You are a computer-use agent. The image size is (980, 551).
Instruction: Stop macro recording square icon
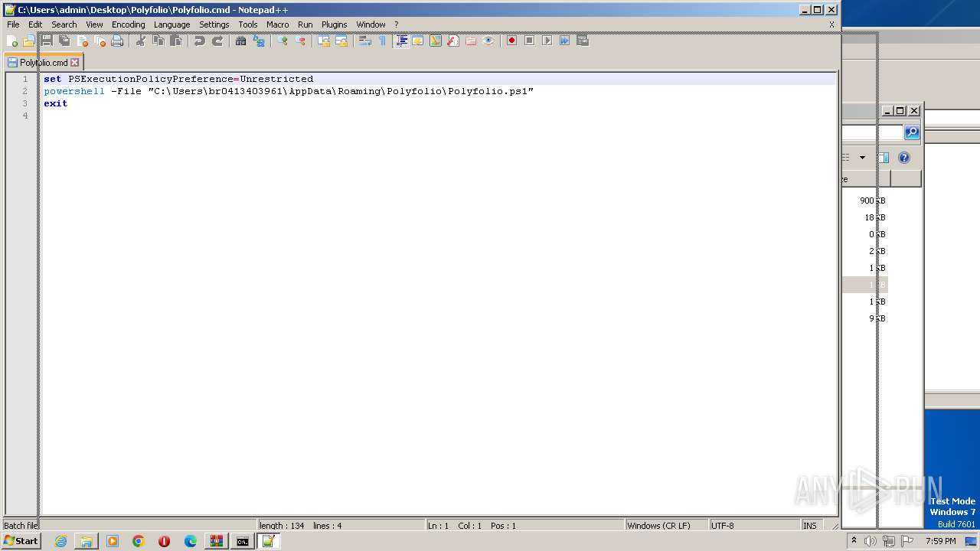click(x=529, y=41)
